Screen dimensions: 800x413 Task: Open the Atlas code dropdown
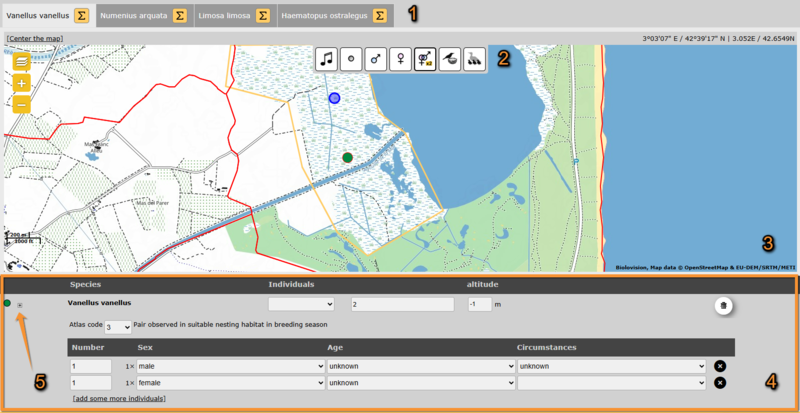click(x=118, y=327)
